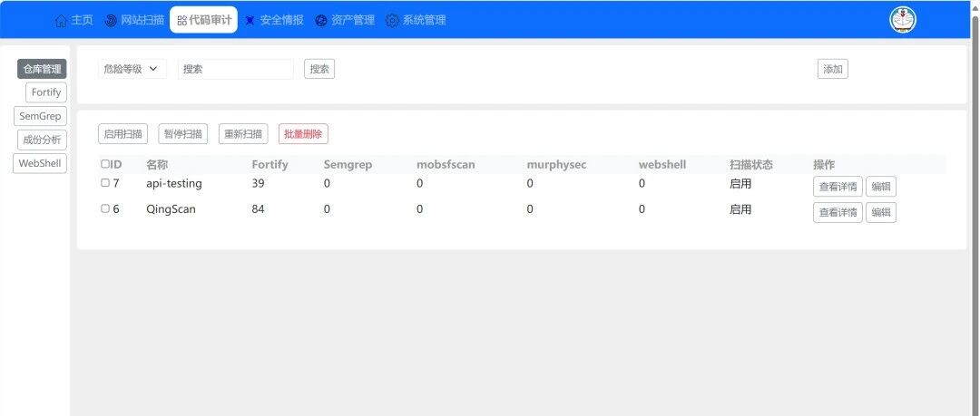The height and width of the screenshot is (416, 980).
Task: Click the home icon beside 主页
Action: (61, 20)
